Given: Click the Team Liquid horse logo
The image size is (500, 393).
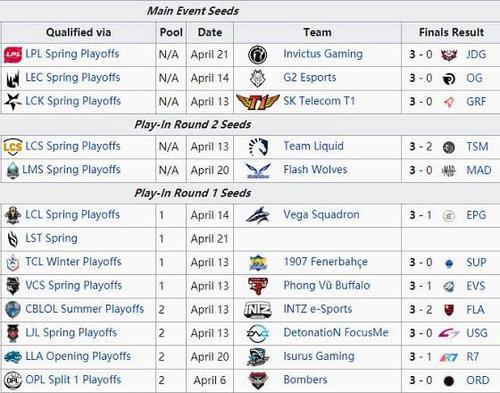Looking at the screenshot, I should 258,147.
